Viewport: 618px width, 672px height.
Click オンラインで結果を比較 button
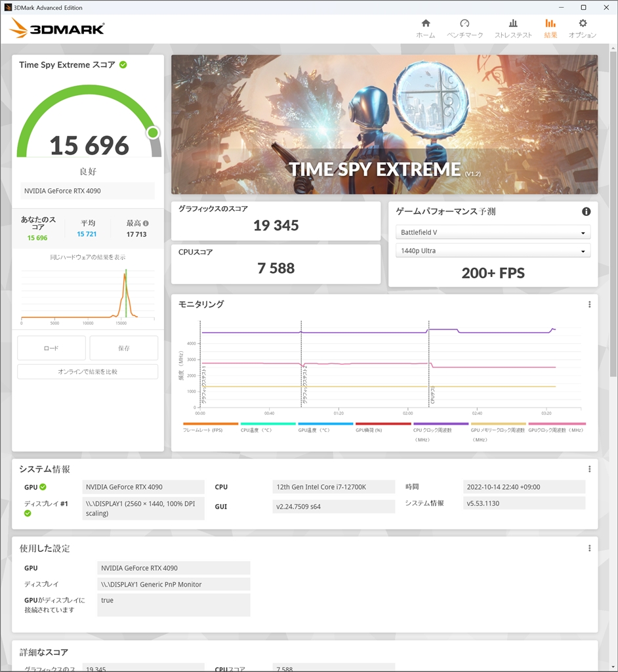87,371
